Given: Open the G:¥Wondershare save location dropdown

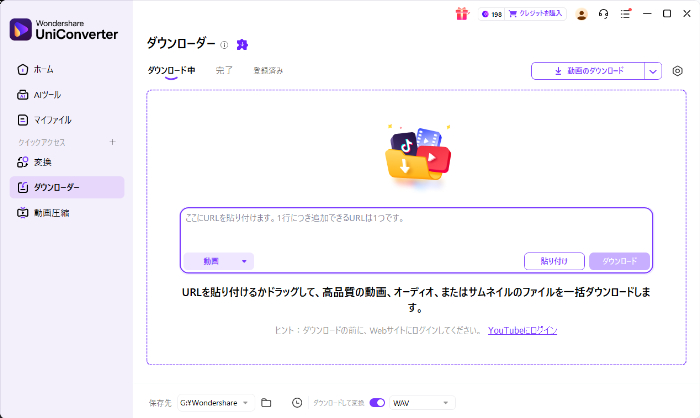Looking at the screenshot, I should [215, 403].
